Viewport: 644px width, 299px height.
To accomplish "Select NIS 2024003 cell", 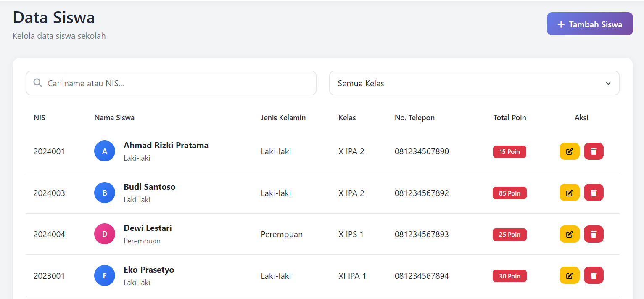I will tap(49, 193).
